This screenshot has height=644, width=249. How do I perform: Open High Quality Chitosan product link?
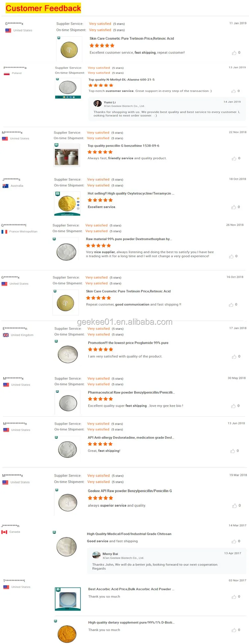(x=129, y=534)
